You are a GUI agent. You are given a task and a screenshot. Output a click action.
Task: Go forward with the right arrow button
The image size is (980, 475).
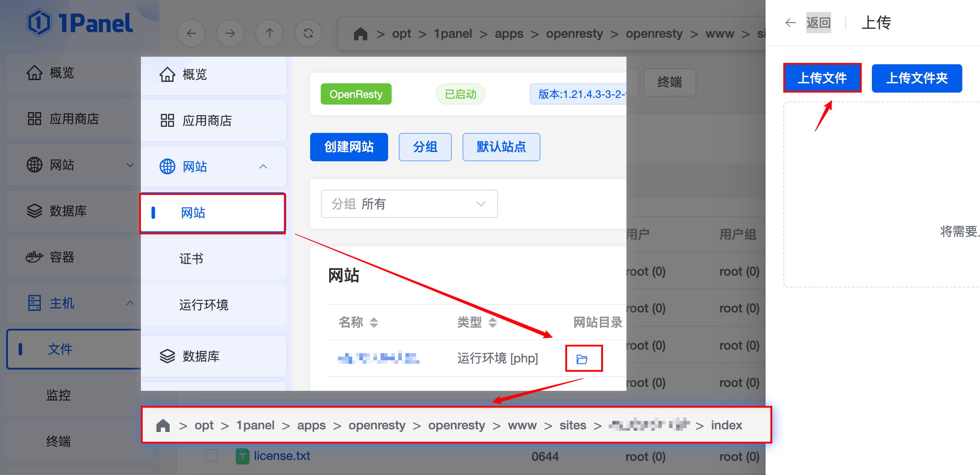coord(230,33)
